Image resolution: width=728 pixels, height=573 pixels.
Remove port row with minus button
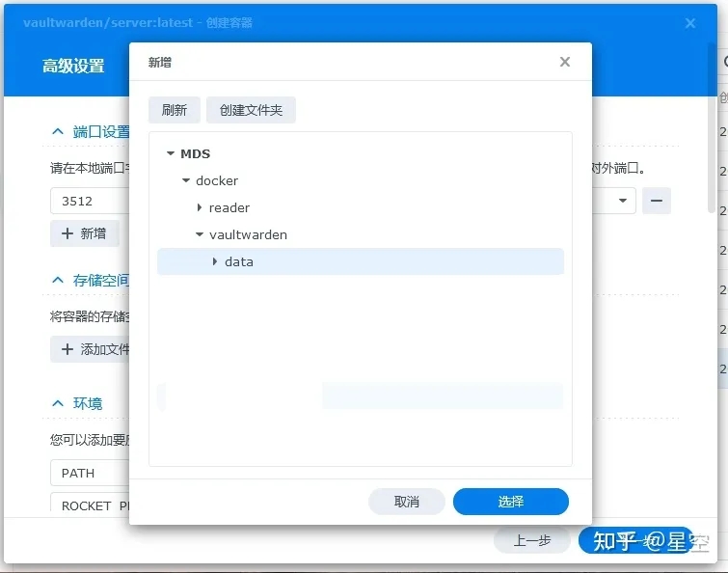click(x=657, y=201)
